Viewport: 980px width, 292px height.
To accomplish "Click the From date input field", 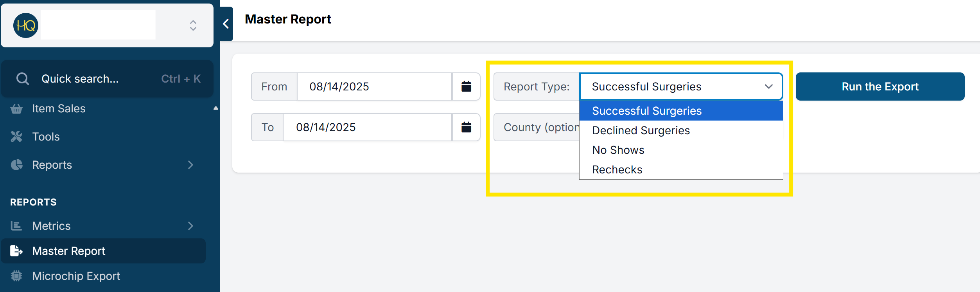I will coord(374,87).
